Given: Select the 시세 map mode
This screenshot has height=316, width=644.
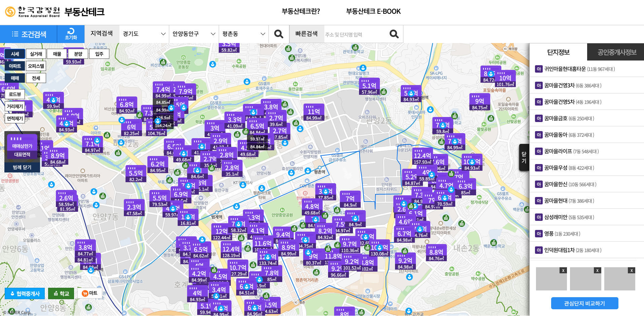Looking at the screenshot, I should [x=15, y=54].
